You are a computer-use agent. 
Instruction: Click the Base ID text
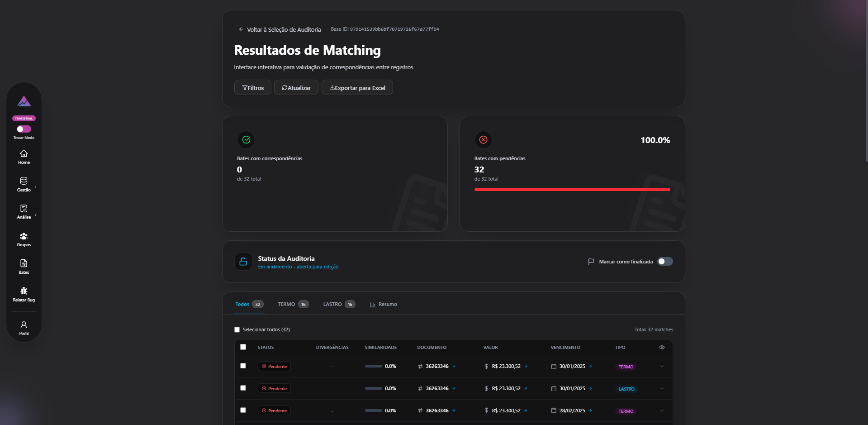[x=385, y=29]
